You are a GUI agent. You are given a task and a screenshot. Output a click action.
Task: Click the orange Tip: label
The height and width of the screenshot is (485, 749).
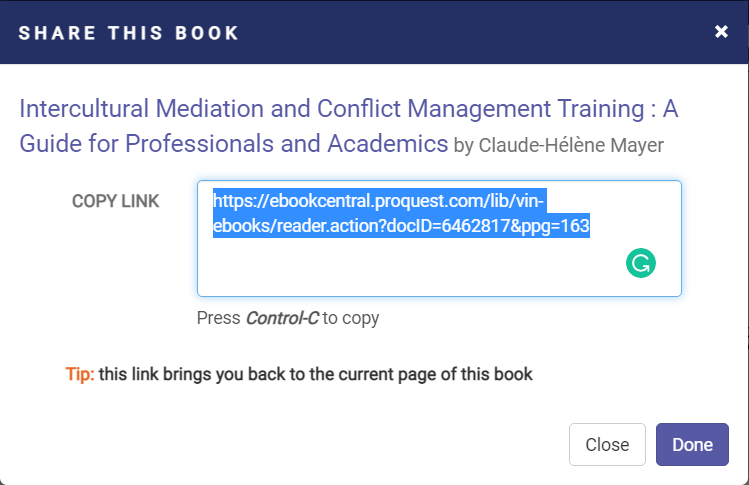click(80, 375)
